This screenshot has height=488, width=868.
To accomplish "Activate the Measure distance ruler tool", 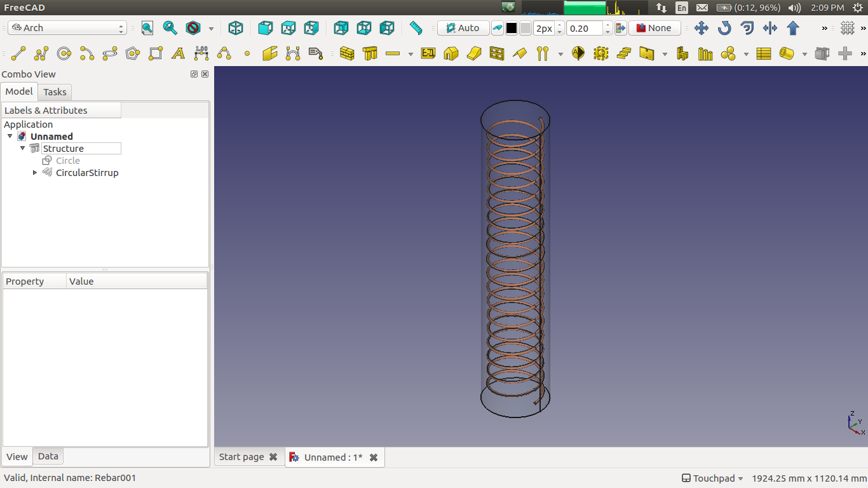I will point(416,28).
